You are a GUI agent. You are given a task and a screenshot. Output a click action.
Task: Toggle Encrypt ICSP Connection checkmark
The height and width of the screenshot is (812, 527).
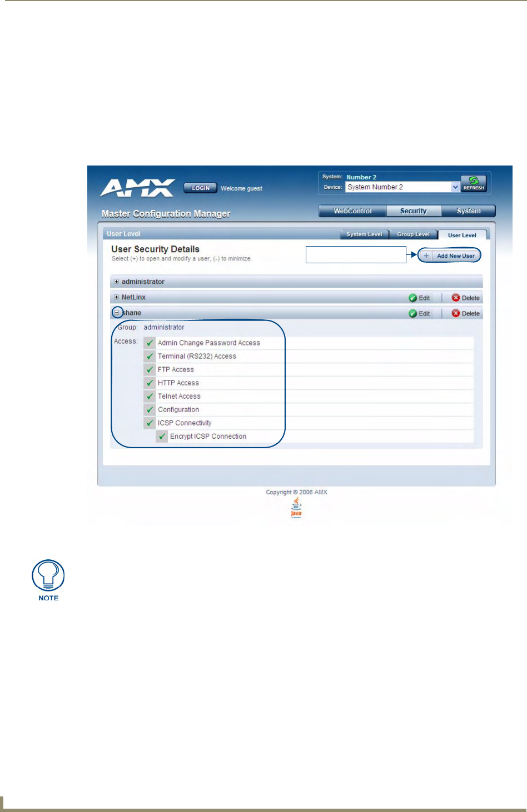pyautogui.click(x=162, y=436)
